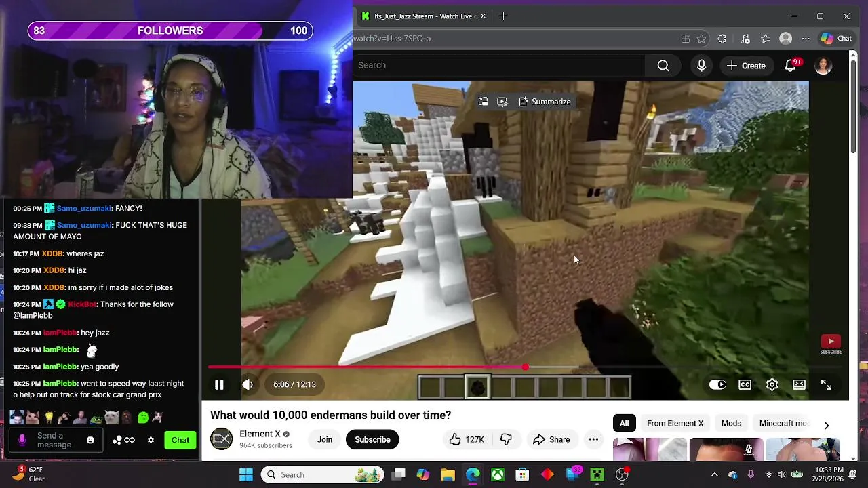
Task: Click the Subscribe watermark on video
Action: click(x=831, y=344)
